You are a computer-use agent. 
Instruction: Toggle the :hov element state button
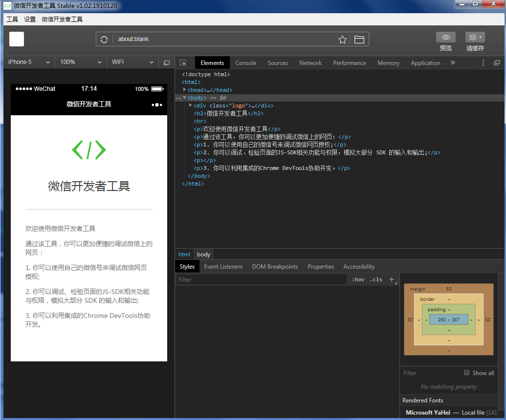358,280
